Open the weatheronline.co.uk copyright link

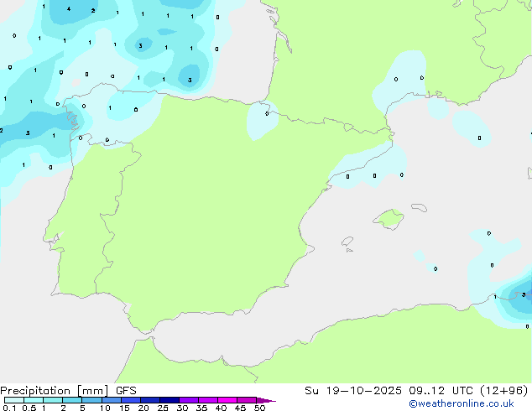click(462, 403)
